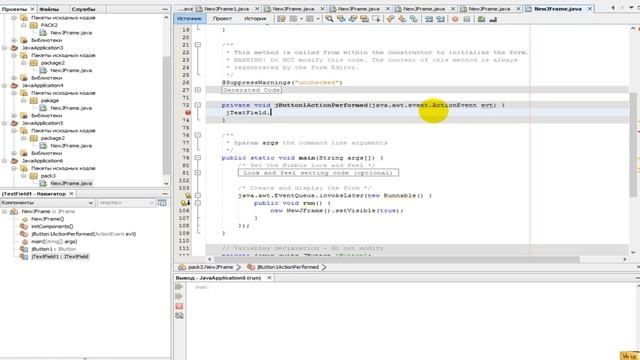
Task: Minimize the Projects panel group
Action: 165,9
